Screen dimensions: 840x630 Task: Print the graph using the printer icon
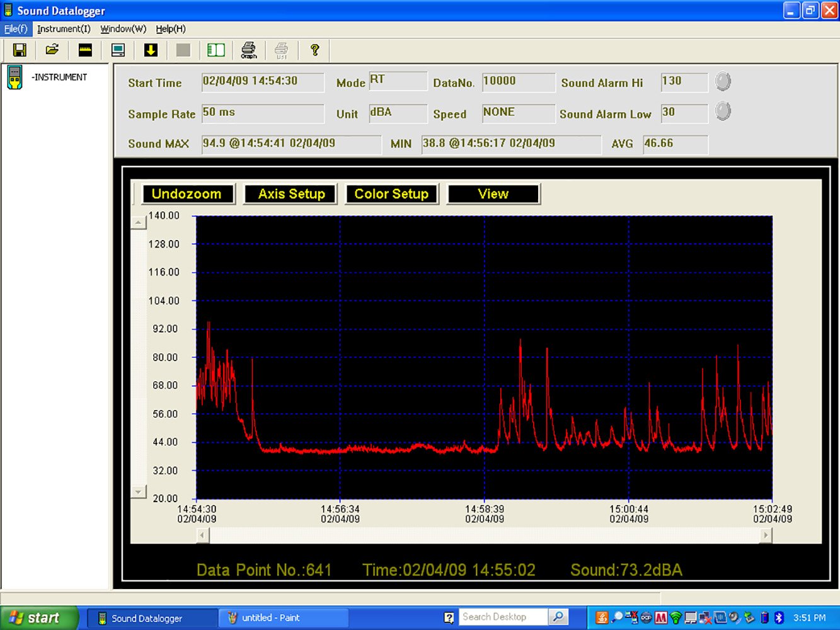point(249,50)
